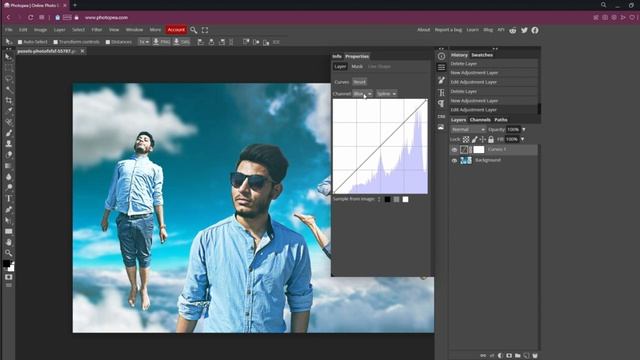This screenshot has height=360, width=640.
Task: Switch to the Channels tab
Action: (480, 120)
